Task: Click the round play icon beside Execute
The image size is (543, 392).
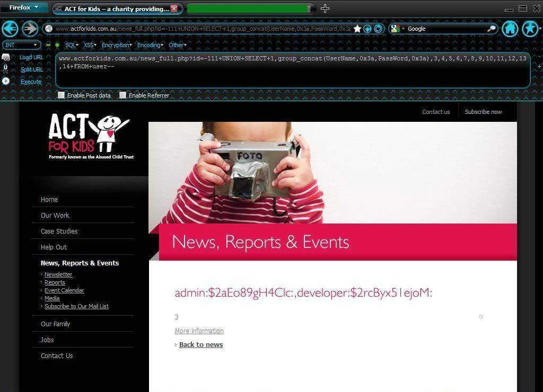Action: pyautogui.click(x=6, y=81)
